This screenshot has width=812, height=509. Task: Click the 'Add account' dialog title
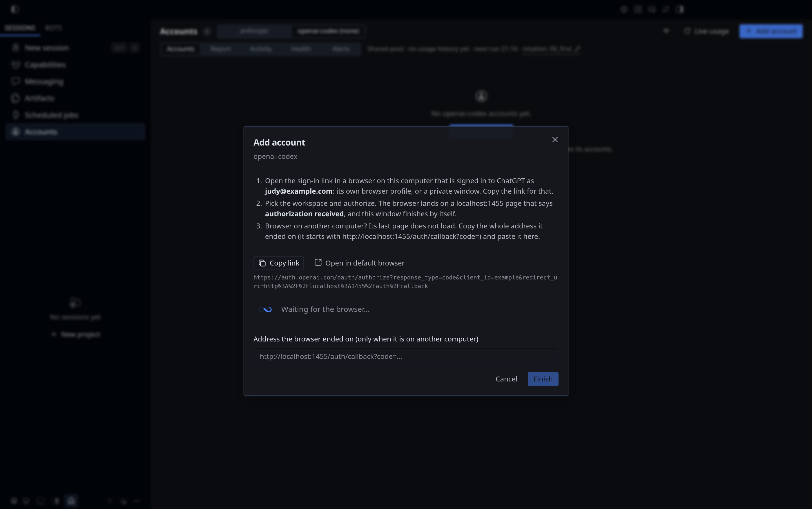coord(279,142)
